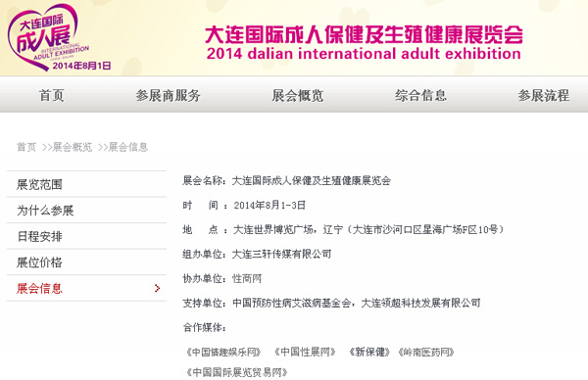Go to the 综合信息 menu item
The width and height of the screenshot is (588, 380).
pyautogui.click(x=420, y=95)
